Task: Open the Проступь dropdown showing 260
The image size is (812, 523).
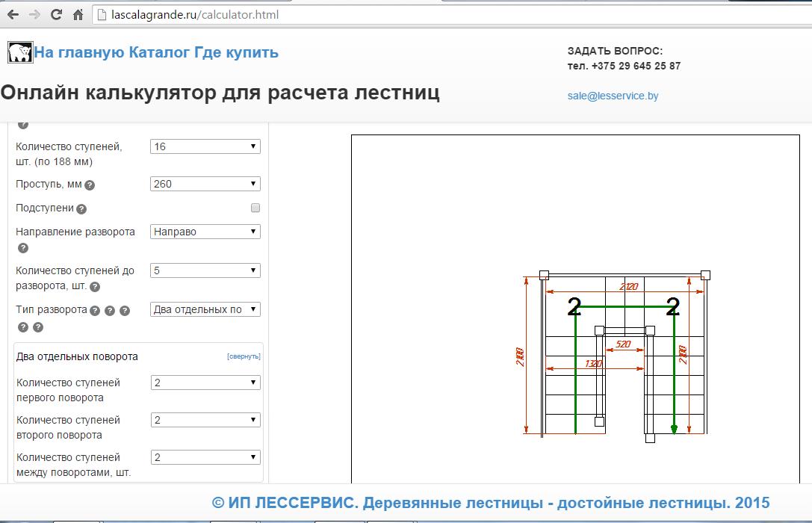Action: click(205, 184)
